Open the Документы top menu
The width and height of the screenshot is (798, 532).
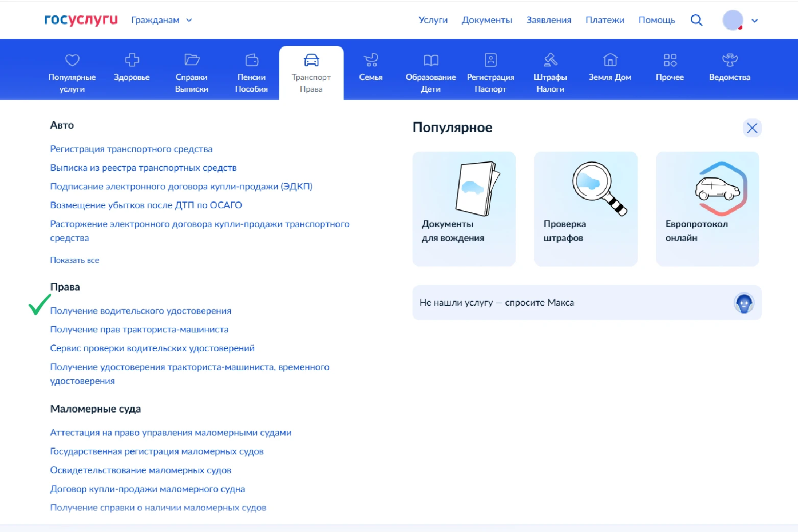coord(487,20)
